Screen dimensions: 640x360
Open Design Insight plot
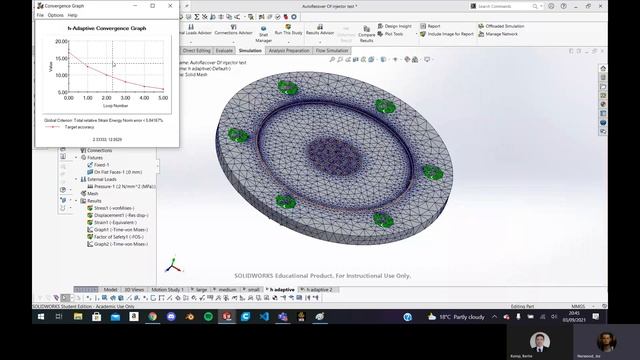[x=394, y=26]
